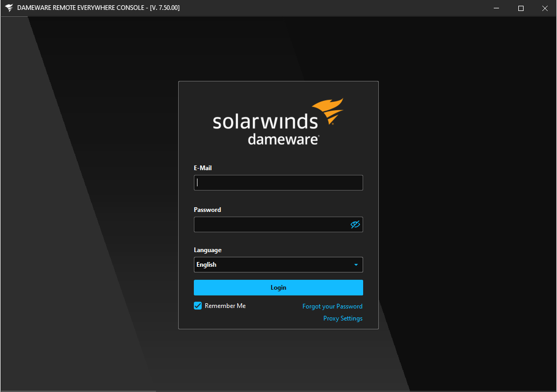Click the Password field label
The height and width of the screenshot is (392, 557).
tap(207, 210)
